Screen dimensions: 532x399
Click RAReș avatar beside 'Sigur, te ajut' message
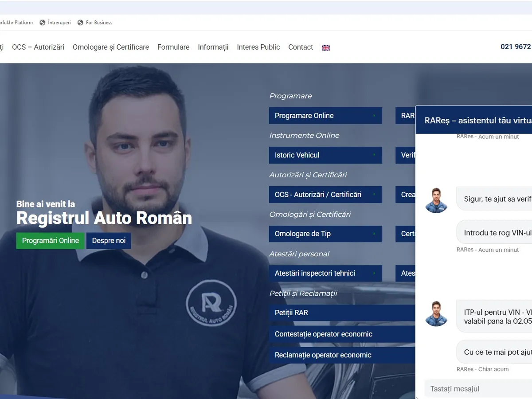436,200
